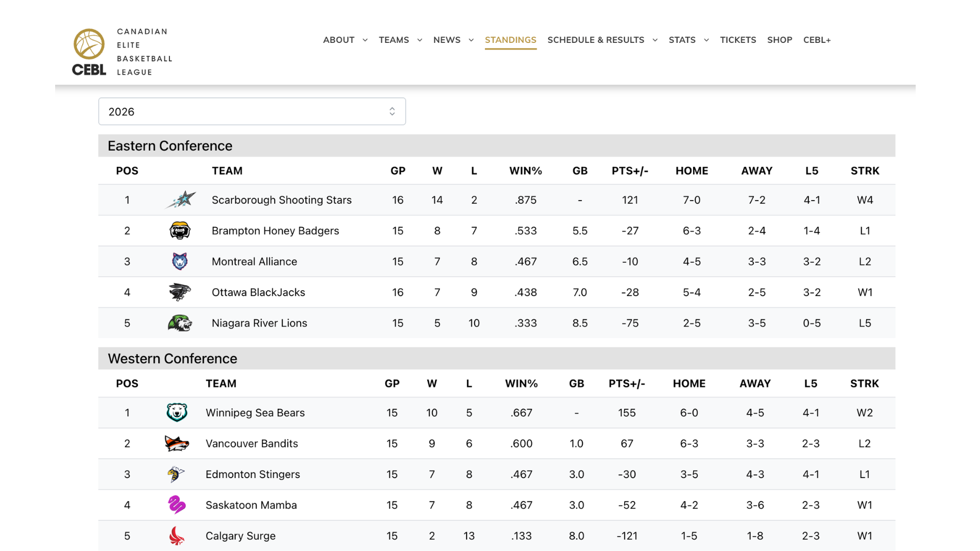Viewport: 980px width, 551px height.
Task: Open the About menu item
Action: point(338,40)
